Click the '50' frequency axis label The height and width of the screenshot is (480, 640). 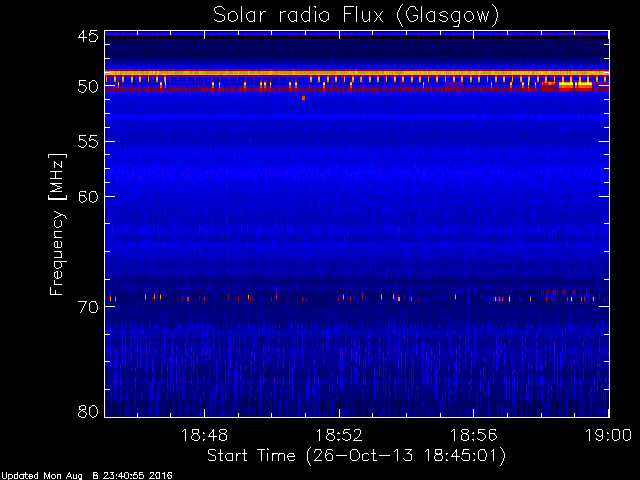click(88, 87)
